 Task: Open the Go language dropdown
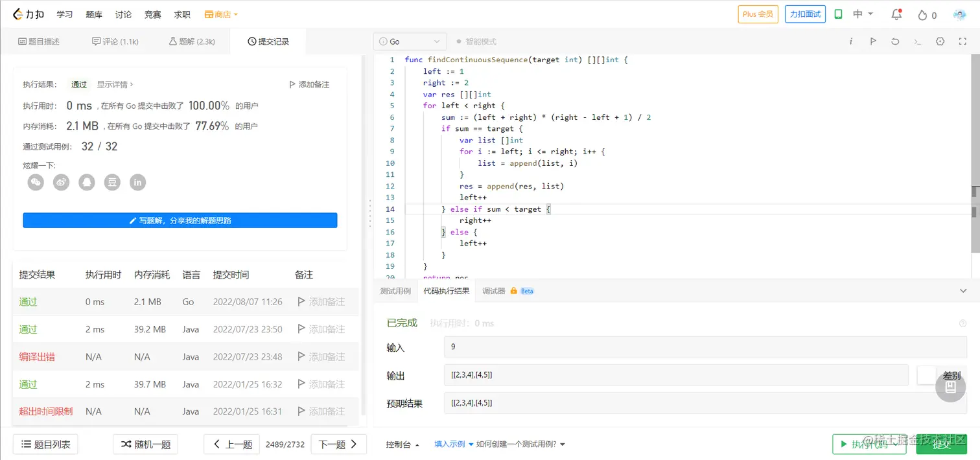tap(410, 41)
